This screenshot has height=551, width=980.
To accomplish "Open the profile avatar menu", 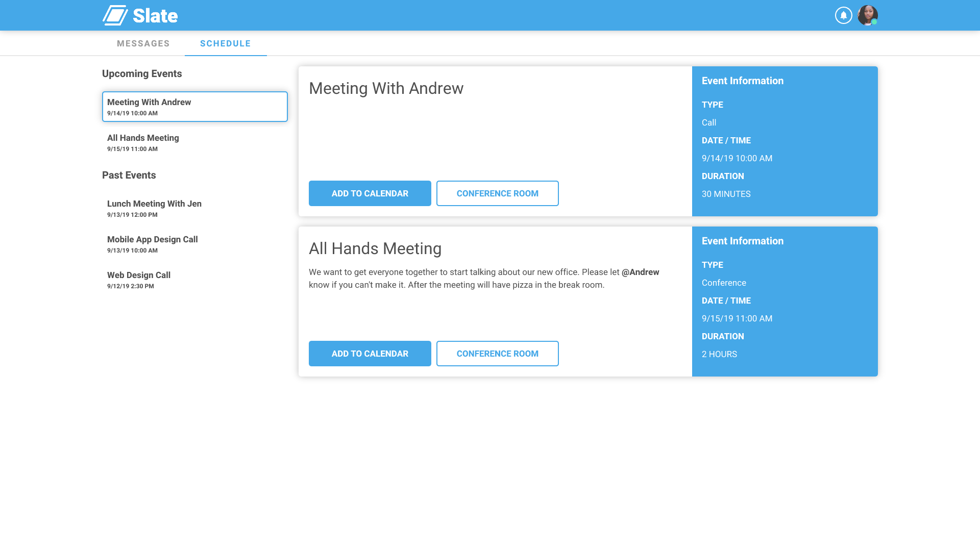I will point(867,15).
